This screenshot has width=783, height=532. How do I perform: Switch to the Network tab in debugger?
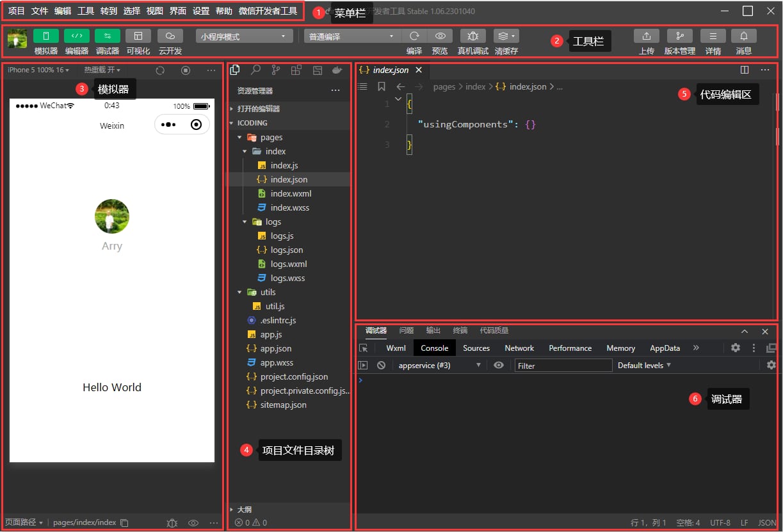pos(519,348)
